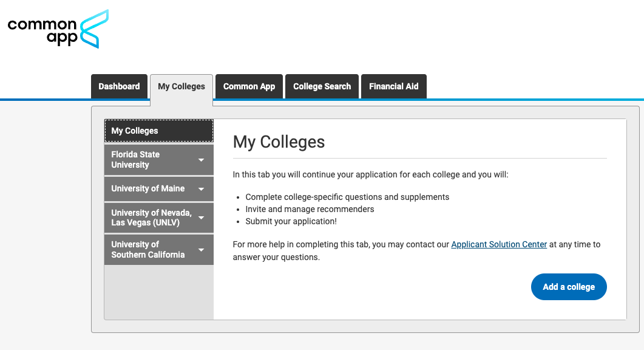The height and width of the screenshot is (350, 644).
Task: Click the 'Submit your application!' bullet text
Action: [291, 221]
